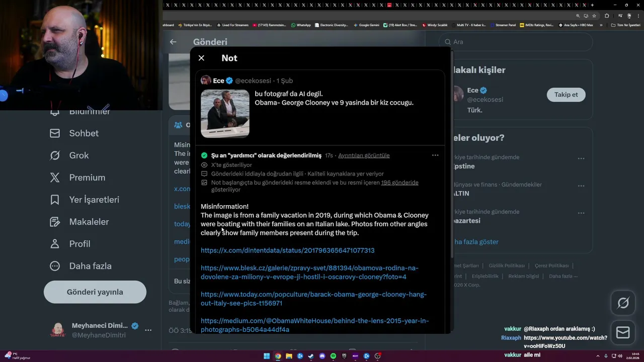Open the 'ha fazla göster' trends link
The width and height of the screenshot is (644, 362).
476,242
